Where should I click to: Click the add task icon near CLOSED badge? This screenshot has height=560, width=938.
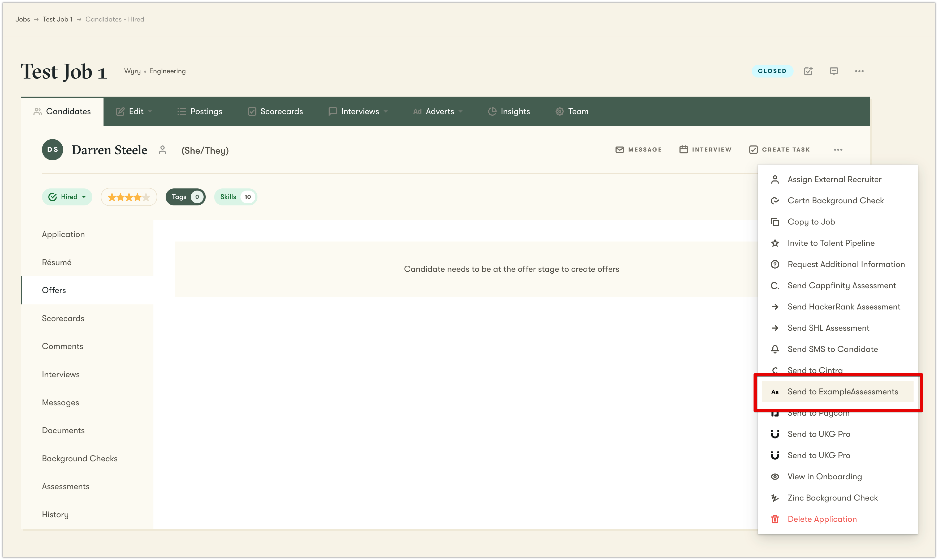tap(808, 71)
